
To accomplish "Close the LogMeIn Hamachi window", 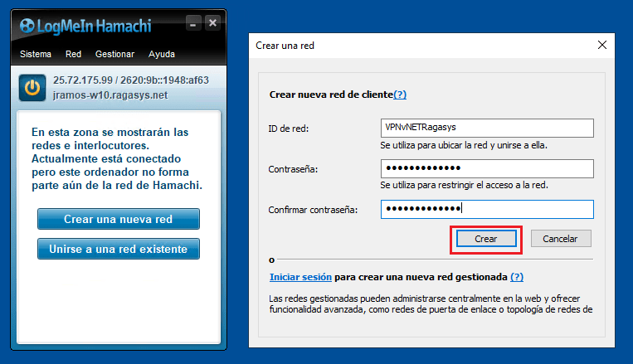I will (x=212, y=23).
